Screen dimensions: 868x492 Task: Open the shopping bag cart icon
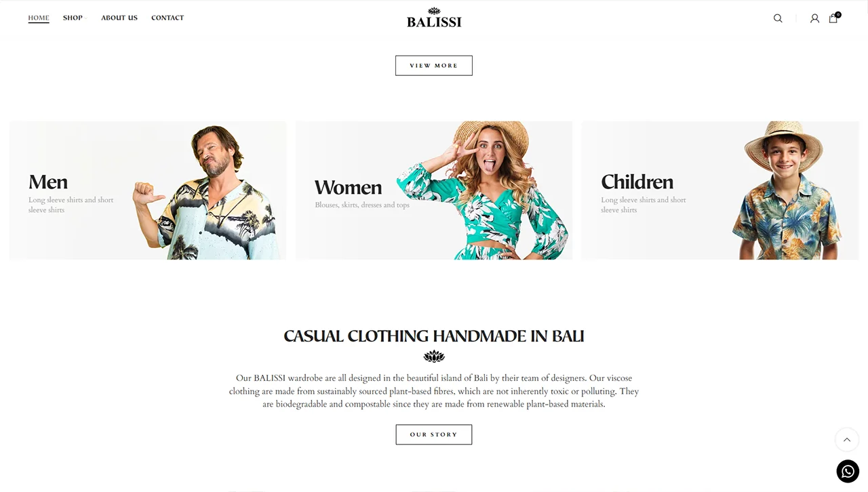[833, 18]
